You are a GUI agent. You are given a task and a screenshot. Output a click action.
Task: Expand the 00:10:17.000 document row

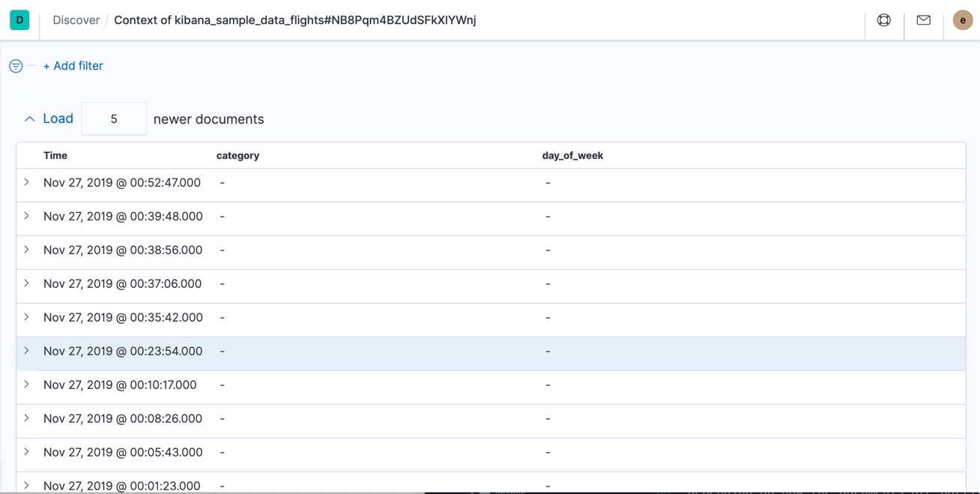coord(27,385)
